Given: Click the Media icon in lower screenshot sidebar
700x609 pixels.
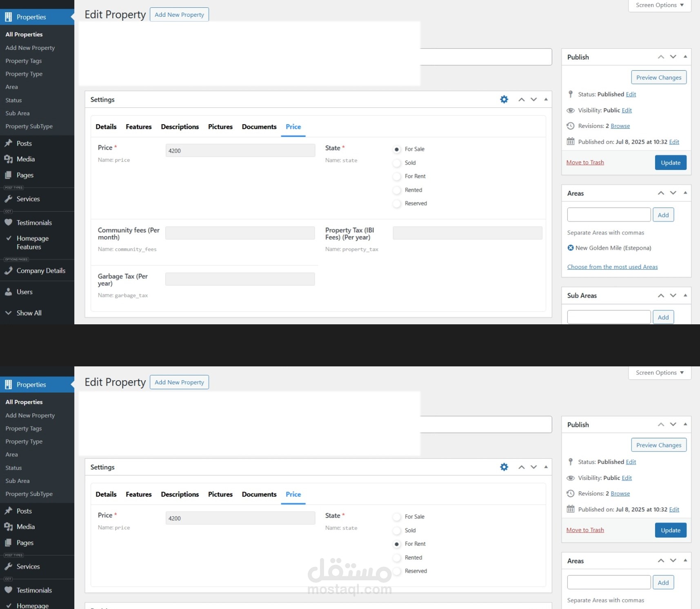Looking at the screenshot, I should (8, 527).
